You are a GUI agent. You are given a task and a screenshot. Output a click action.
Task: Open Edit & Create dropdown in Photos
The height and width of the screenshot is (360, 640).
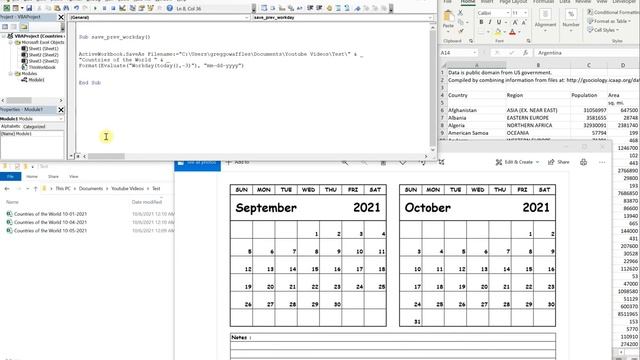(x=518, y=162)
